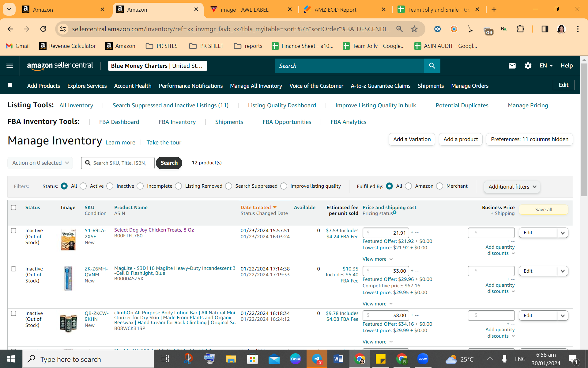Bookmark this page with the star icon
This screenshot has width=588, height=368.
tap(414, 29)
